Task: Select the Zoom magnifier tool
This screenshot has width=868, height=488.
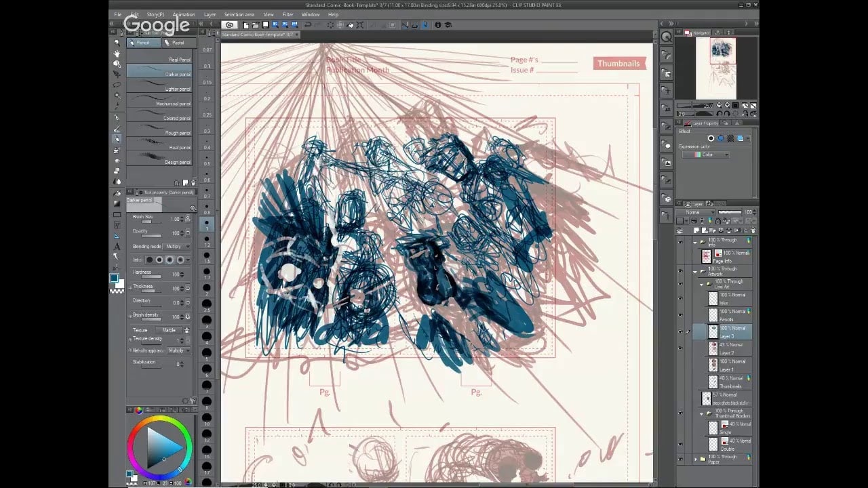Action: point(117,43)
